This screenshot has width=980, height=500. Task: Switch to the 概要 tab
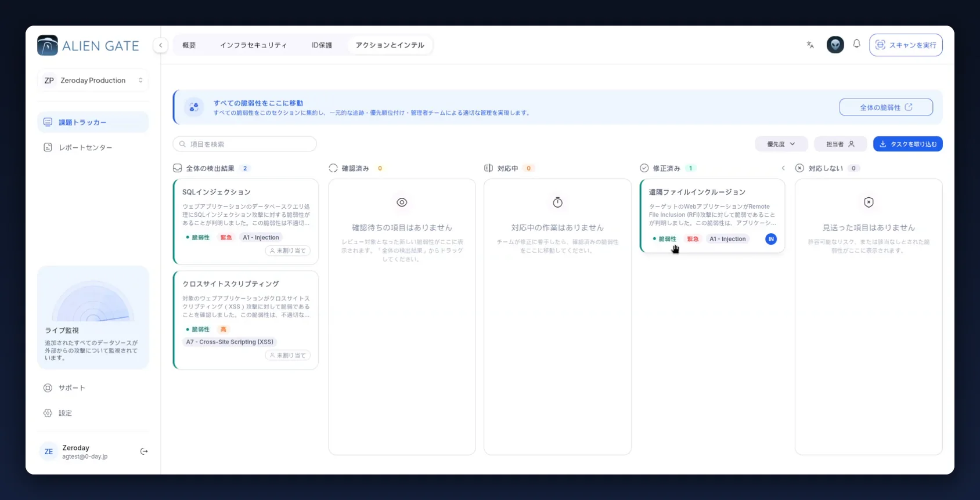click(x=189, y=45)
